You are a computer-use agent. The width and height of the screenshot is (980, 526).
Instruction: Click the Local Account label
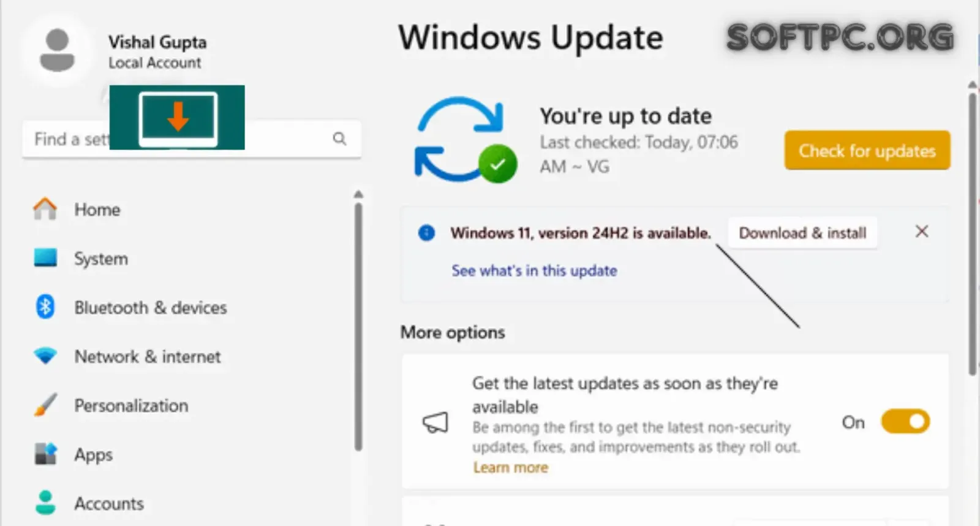(x=154, y=63)
